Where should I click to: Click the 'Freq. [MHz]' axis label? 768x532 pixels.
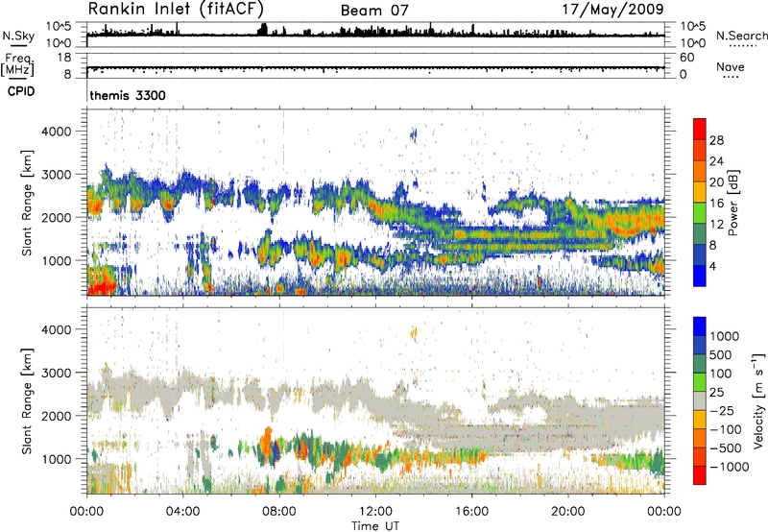(x=18, y=64)
